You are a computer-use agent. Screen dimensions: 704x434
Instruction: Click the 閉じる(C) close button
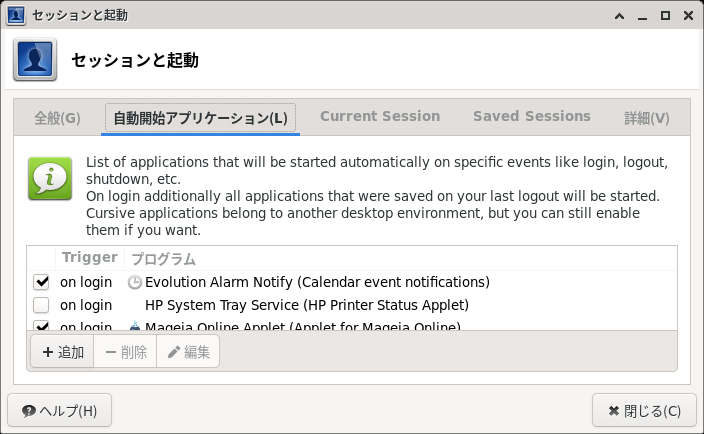[644, 410]
